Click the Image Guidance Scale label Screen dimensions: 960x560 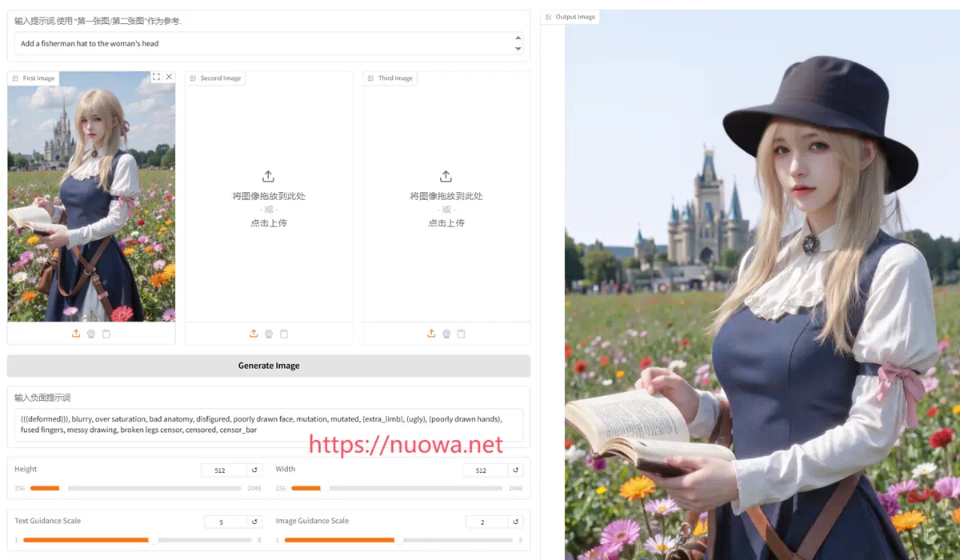312,521
